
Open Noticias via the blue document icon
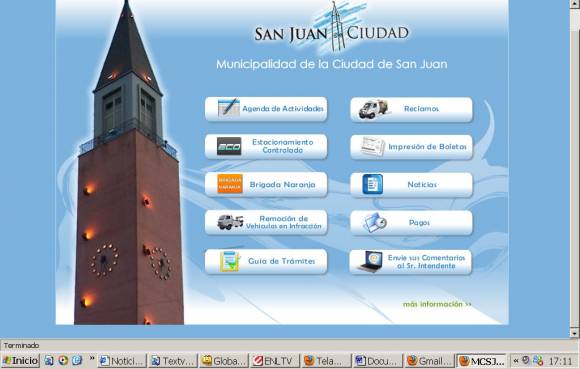tap(372, 184)
